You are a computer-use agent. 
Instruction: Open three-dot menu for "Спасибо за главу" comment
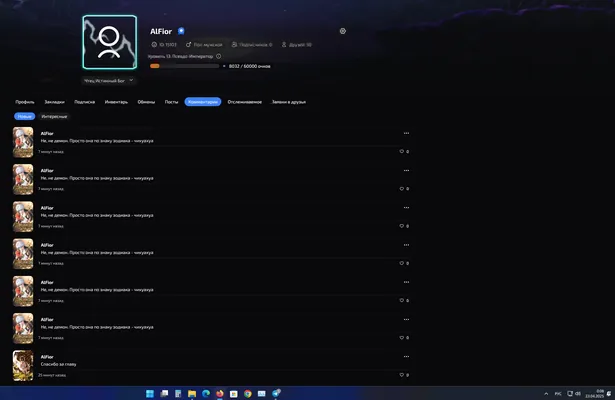(406, 356)
